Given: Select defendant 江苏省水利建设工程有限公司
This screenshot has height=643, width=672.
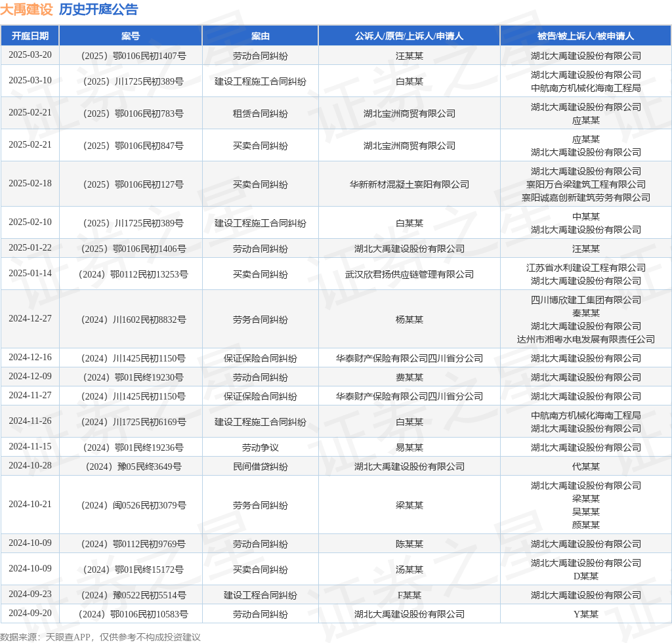Looking at the screenshot, I should click(x=586, y=268).
